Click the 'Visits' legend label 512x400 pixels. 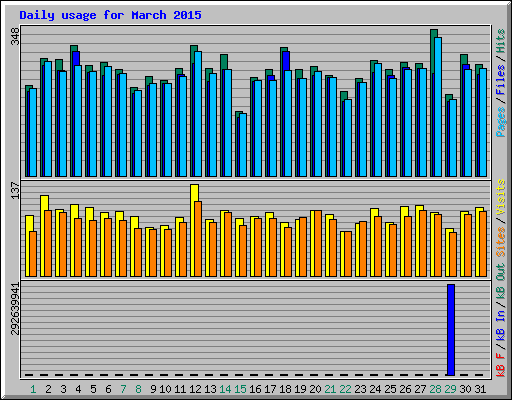pyautogui.click(x=501, y=197)
